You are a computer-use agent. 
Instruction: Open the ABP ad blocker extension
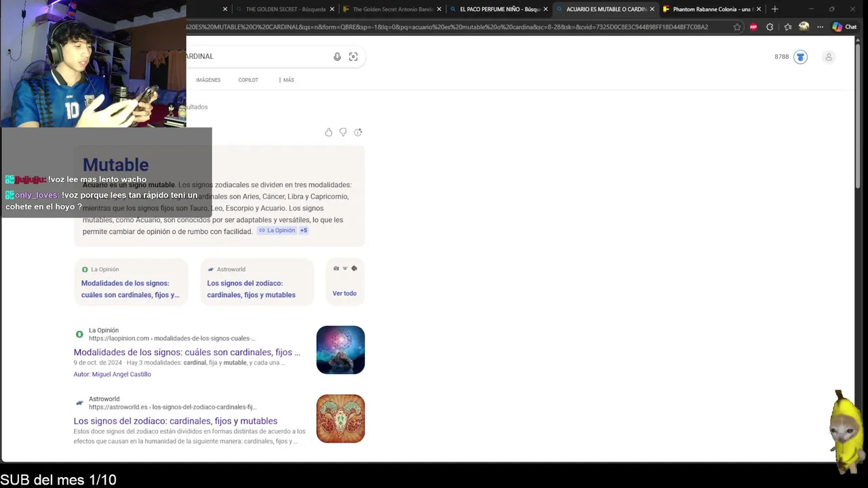coord(753,27)
